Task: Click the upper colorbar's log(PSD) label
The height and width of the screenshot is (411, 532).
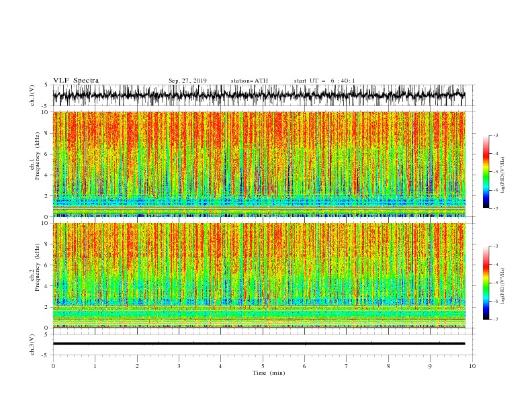Action: [502, 175]
